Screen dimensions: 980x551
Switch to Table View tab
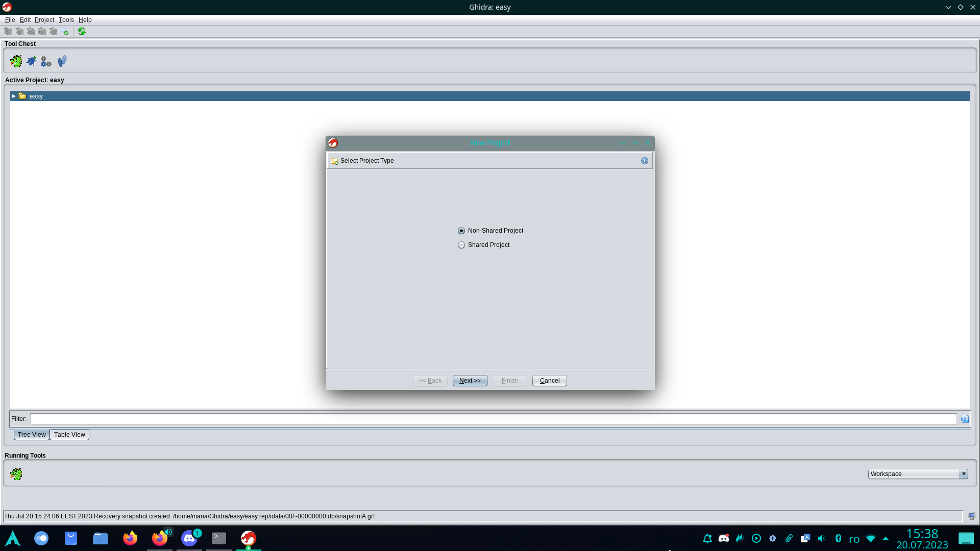pos(69,435)
